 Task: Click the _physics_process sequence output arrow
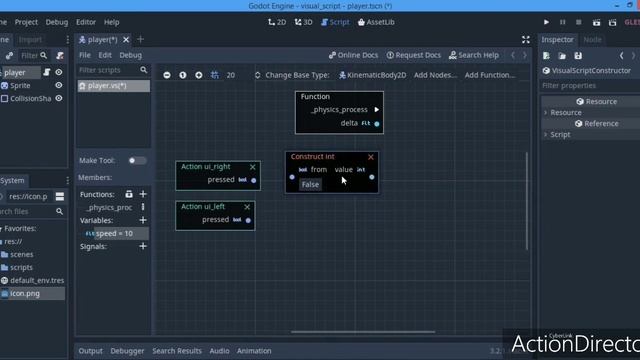pyautogui.click(x=376, y=110)
